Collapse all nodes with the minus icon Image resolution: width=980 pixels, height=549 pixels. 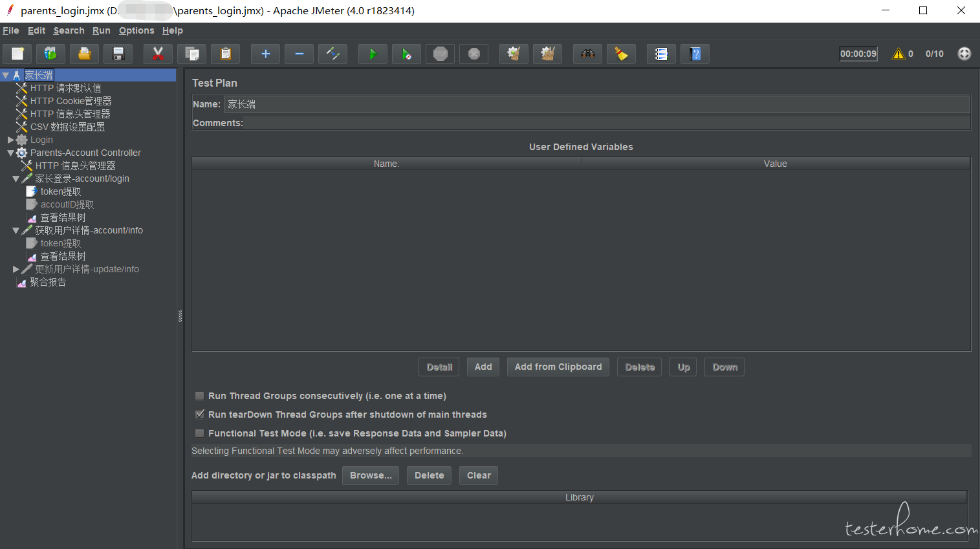coord(299,54)
